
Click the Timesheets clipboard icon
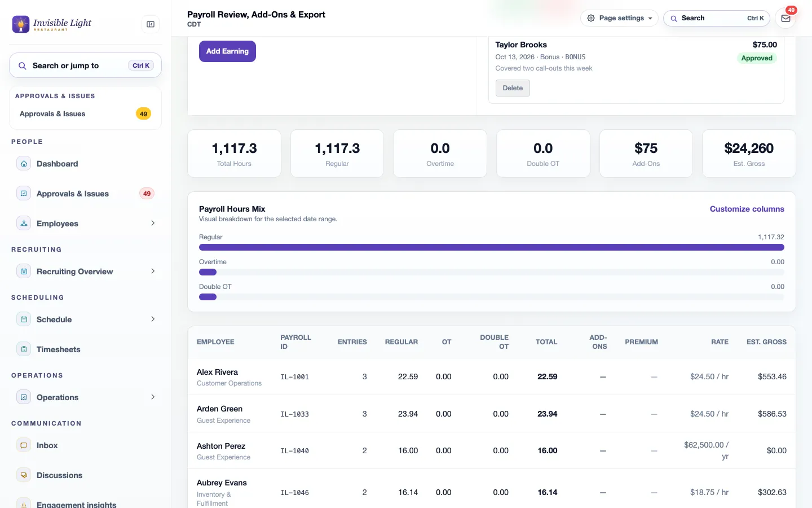click(x=24, y=349)
